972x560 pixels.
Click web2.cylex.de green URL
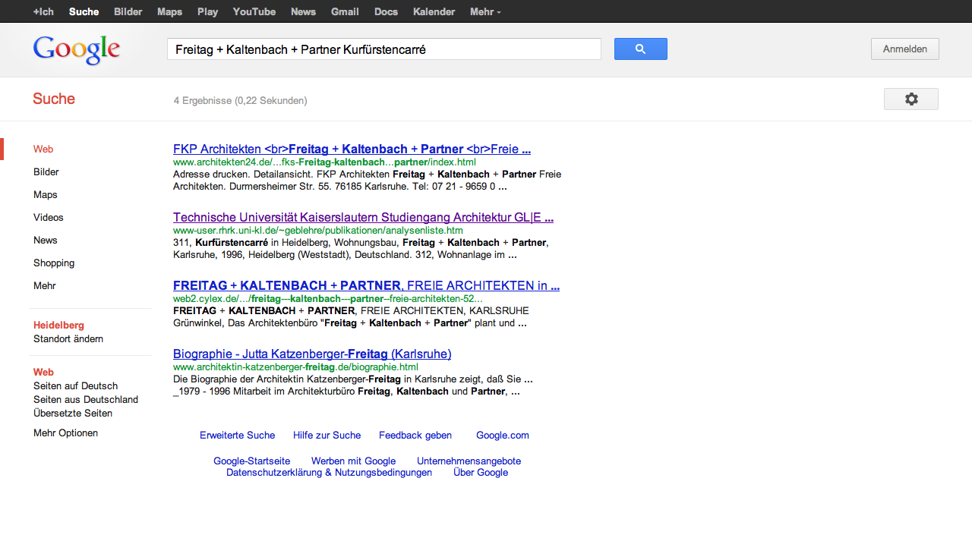coord(327,299)
